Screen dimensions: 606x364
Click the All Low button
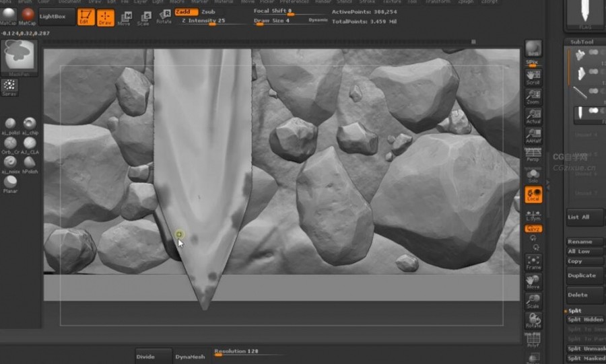click(x=585, y=251)
